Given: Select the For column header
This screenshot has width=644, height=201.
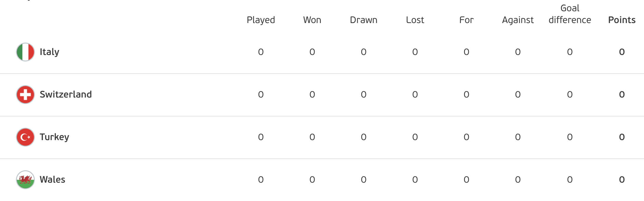Looking at the screenshot, I should pyautogui.click(x=466, y=20).
